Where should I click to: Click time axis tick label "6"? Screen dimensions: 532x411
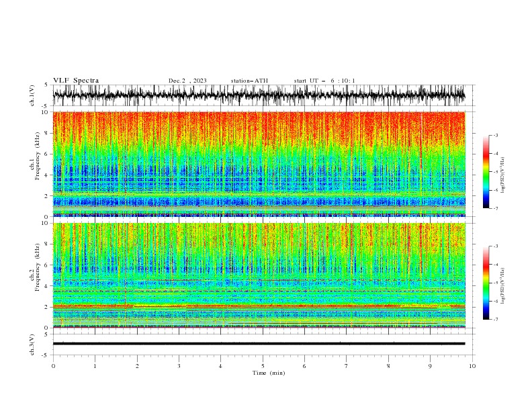click(x=304, y=366)
